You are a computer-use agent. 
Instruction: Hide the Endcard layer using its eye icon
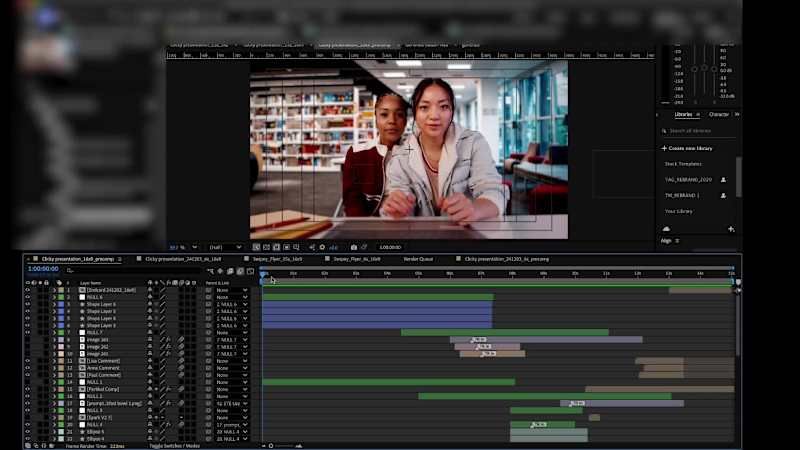(x=28, y=290)
